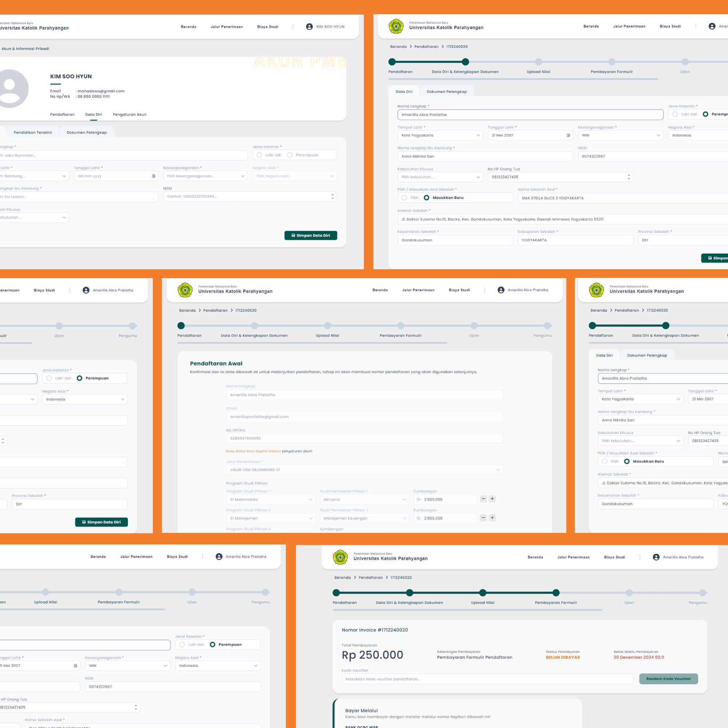Click the amarillispratistha@gmail.com email field
728x728 pixels.
364,417
